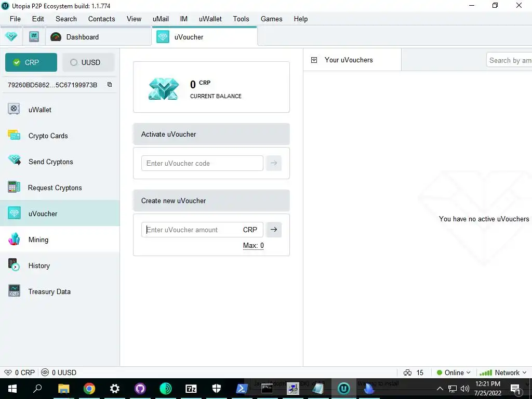
Task: Click the Search by amount field
Action: 509,60
